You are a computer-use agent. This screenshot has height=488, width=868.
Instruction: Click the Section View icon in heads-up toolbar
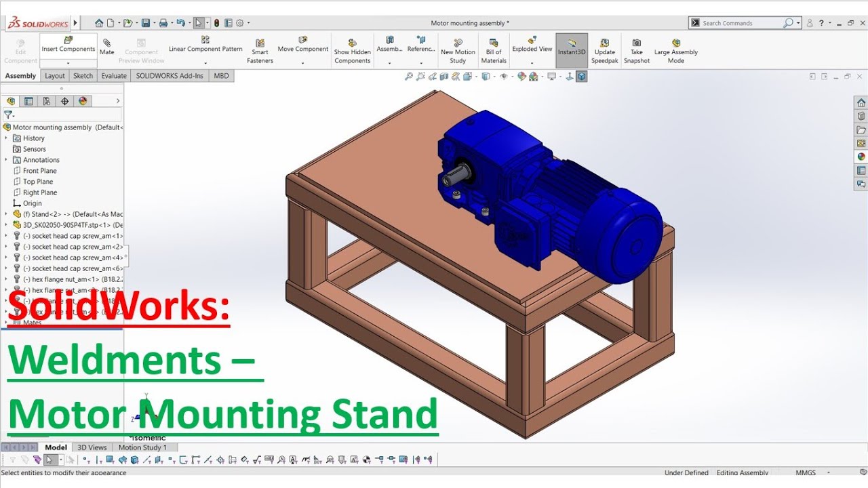[445, 77]
